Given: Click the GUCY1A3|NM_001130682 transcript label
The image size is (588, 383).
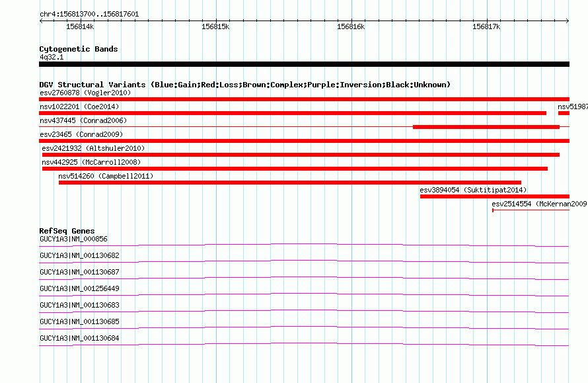Looking at the screenshot, I should pos(79,255).
